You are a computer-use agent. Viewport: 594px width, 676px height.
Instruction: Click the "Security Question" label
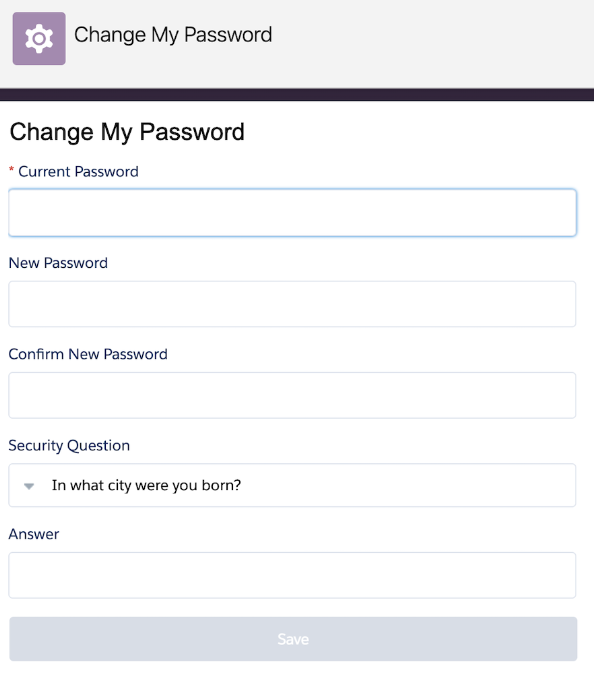(69, 445)
